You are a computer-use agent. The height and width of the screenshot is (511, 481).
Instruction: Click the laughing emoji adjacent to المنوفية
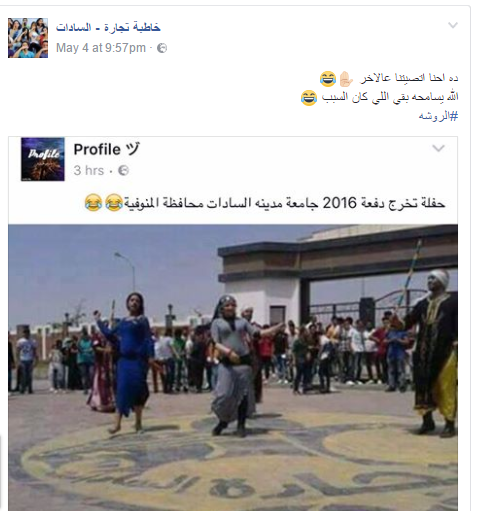tap(114, 202)
